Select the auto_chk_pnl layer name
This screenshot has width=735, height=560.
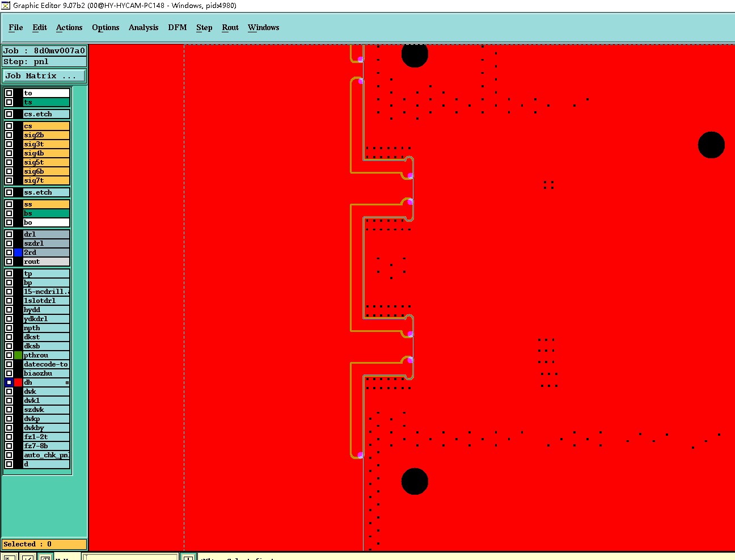tap(47, 455)
